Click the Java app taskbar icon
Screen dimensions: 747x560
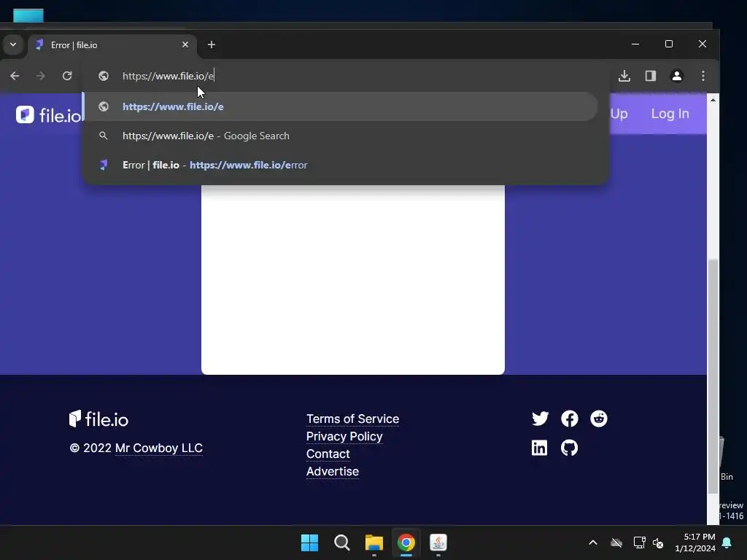(438, 542)
